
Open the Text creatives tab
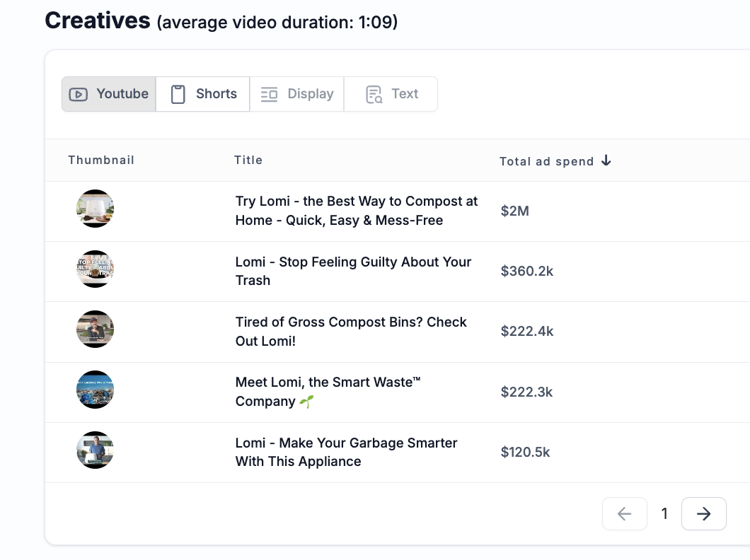point(391,94)
